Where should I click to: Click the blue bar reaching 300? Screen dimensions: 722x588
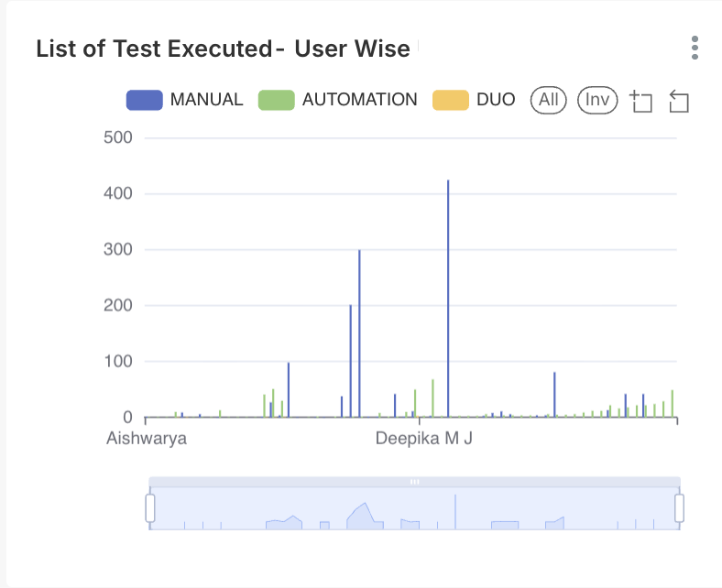point(359,330)
